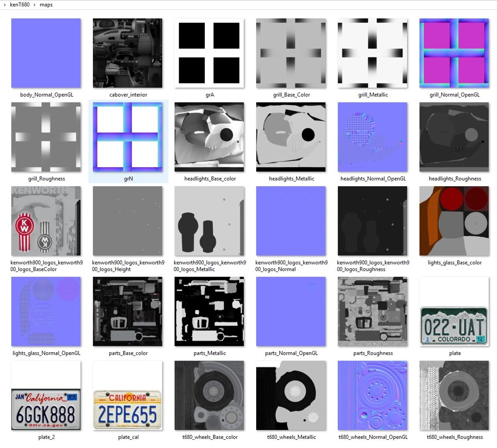497x448 pixels.
Task: Choose the t680_wheels_Roughness thumbnail
Action: pos(454,395)
